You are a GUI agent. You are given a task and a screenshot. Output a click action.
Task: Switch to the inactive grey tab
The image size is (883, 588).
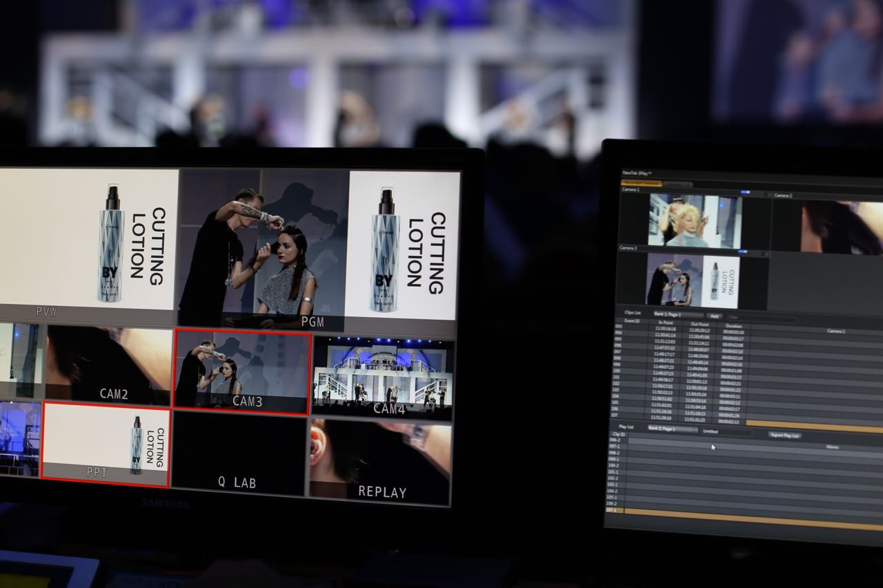pos(677,184)
